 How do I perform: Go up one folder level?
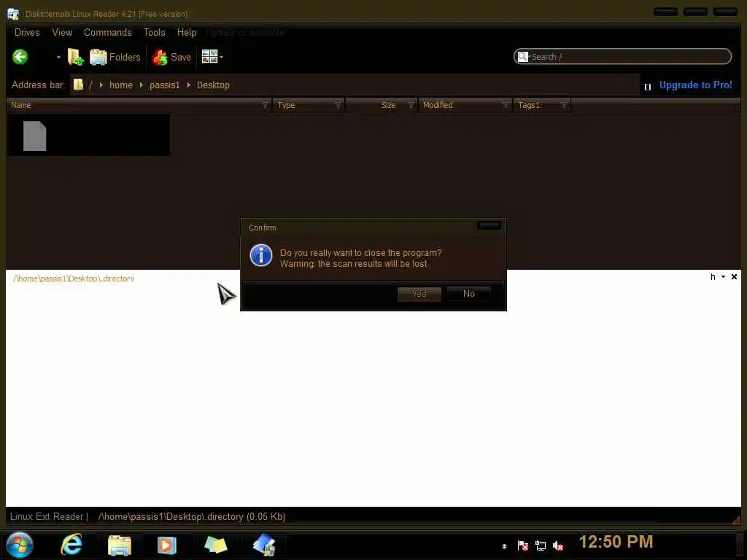click(x=75, y=57)
